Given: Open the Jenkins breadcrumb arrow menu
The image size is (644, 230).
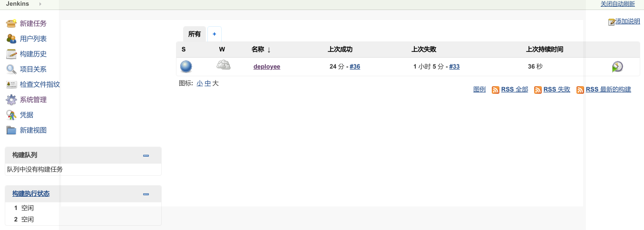Looking at the screenshot, I should pos(40,4).
